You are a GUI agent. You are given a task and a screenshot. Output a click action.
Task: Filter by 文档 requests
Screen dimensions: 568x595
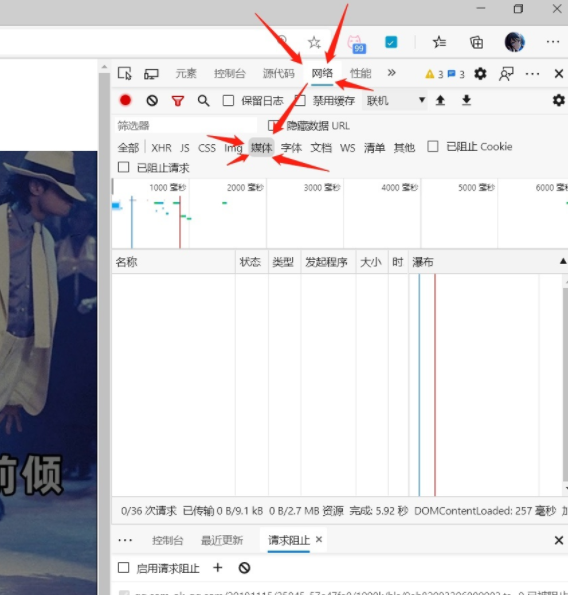click(x=321, y=148)
